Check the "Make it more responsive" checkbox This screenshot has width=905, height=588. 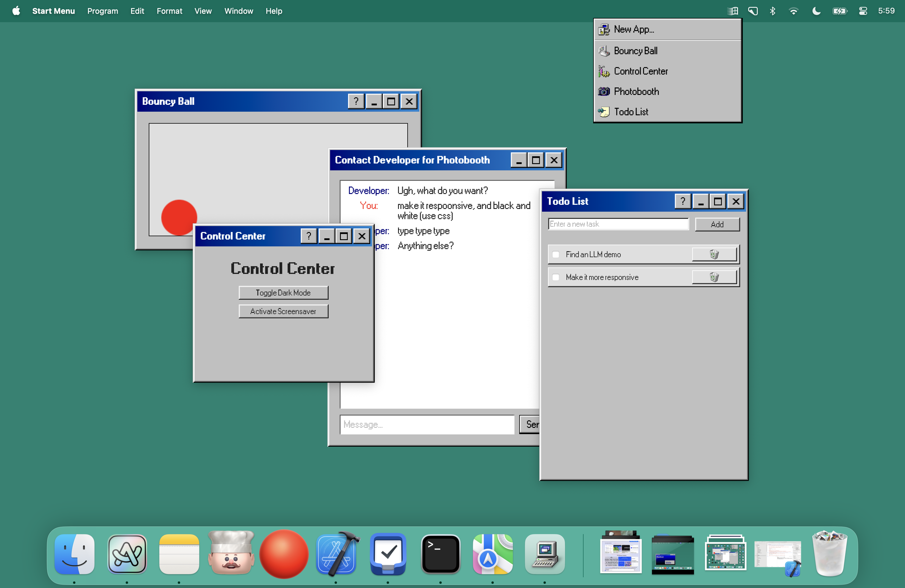(555, 277)
